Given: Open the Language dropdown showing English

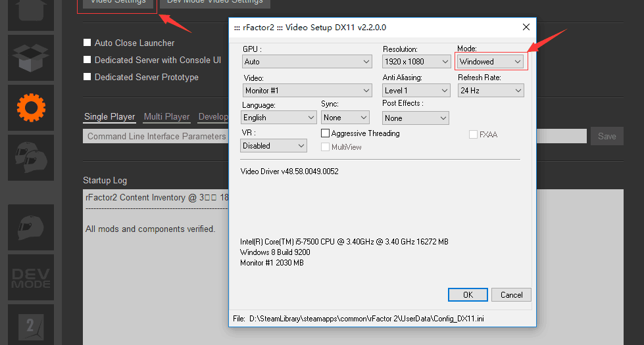Looking at the screenshot, I should point(278,118).
